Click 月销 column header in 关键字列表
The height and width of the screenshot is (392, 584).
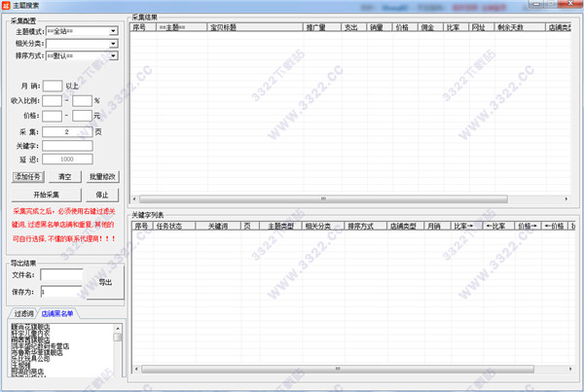coord(438,226)
